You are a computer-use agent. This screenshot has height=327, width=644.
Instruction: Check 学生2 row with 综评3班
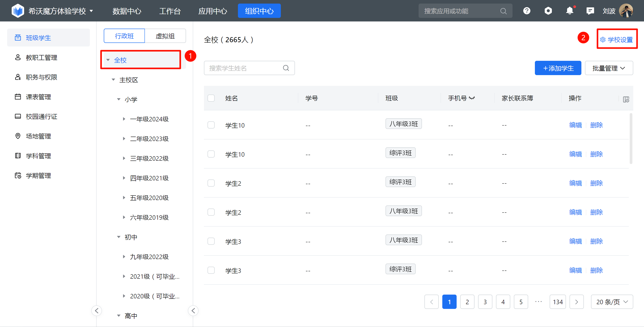pyautogui.click(x=211, y=183)
